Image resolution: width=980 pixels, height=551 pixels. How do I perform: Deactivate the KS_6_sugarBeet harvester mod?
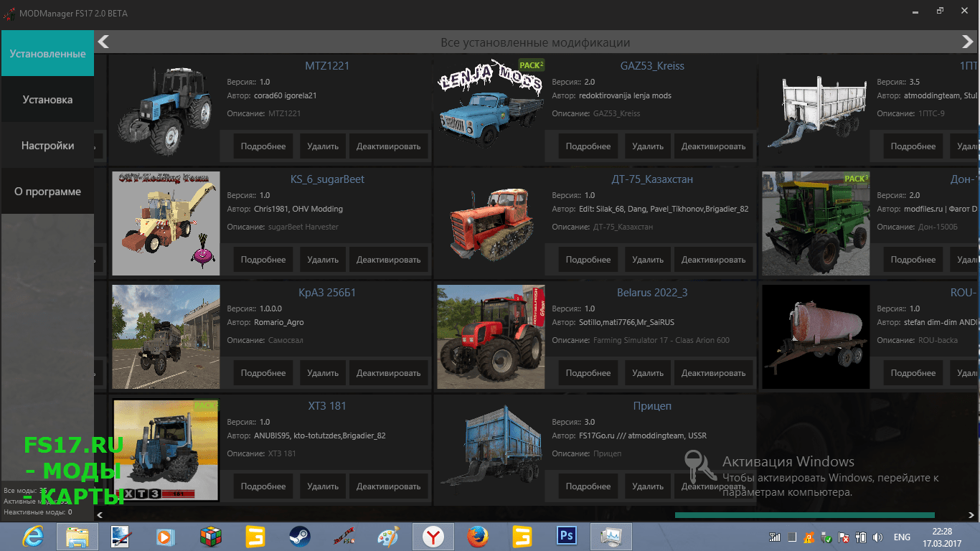click(x=389, y=260)
